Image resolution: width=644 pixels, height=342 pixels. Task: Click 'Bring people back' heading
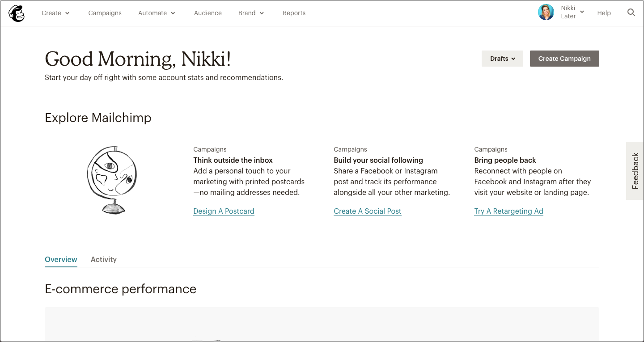tap(505, 160)
